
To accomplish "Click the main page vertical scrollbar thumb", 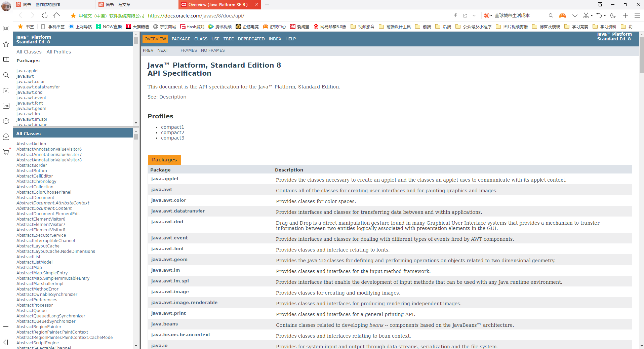I will click(642, 55).
